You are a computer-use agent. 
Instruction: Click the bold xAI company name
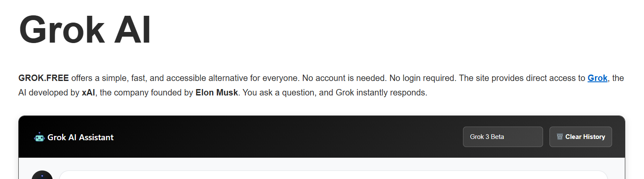pyautogui.click(x=89, y=92)
